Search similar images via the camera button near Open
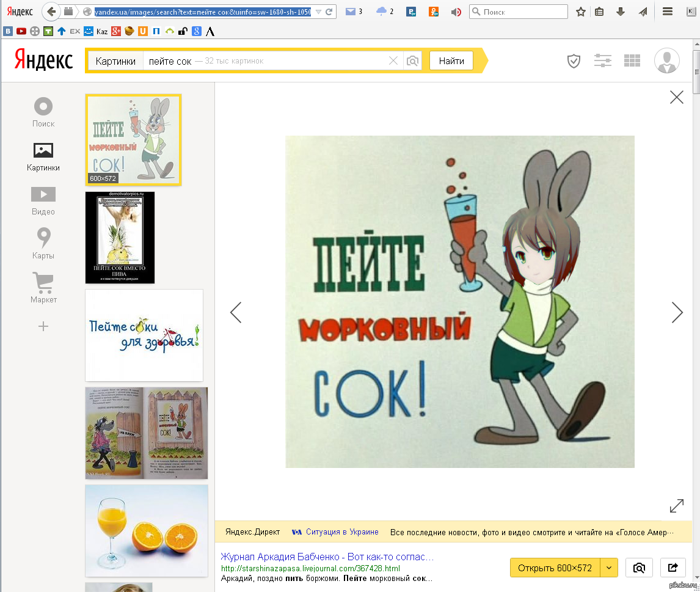700x592 pixels. point(639,568)
